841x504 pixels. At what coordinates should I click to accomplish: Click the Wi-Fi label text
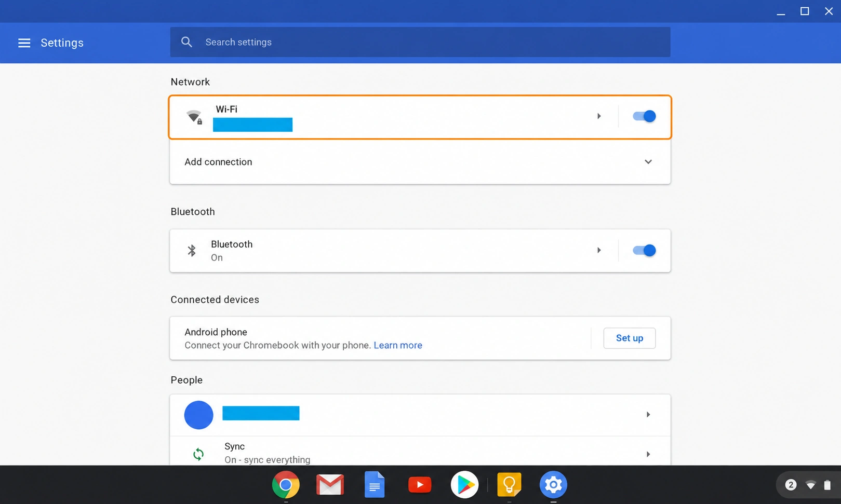pyautogui.click(x=226, y=109)
